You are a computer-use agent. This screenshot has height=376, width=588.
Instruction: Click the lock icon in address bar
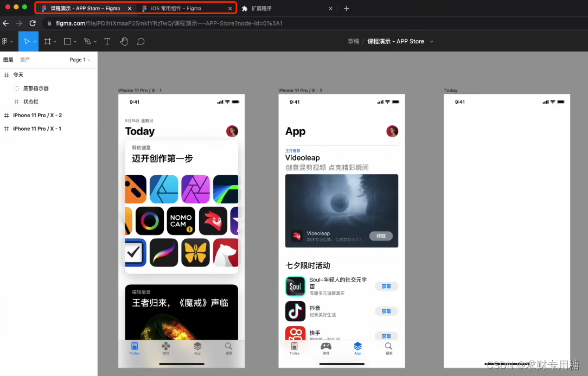click(49, 23)
